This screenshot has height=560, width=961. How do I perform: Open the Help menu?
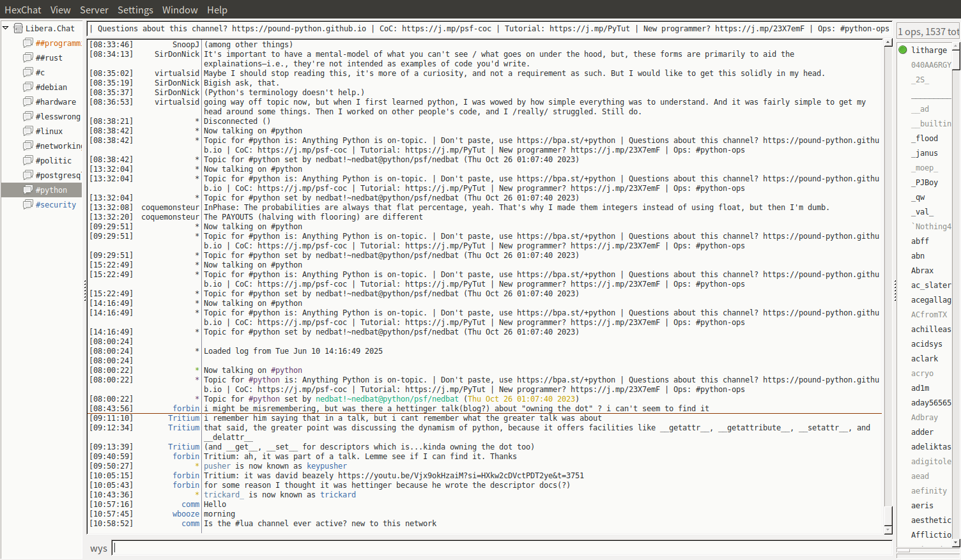click(217, 10)
